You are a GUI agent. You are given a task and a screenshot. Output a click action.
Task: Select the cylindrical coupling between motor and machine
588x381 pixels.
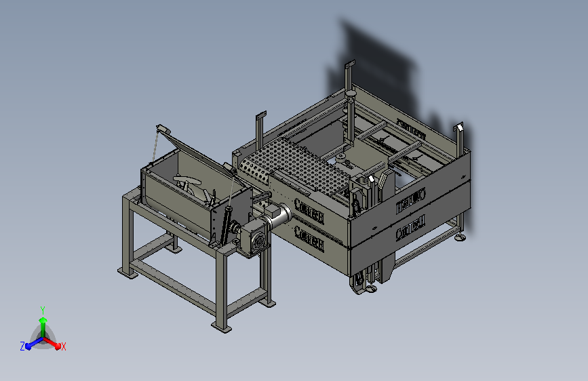[277, 216]
